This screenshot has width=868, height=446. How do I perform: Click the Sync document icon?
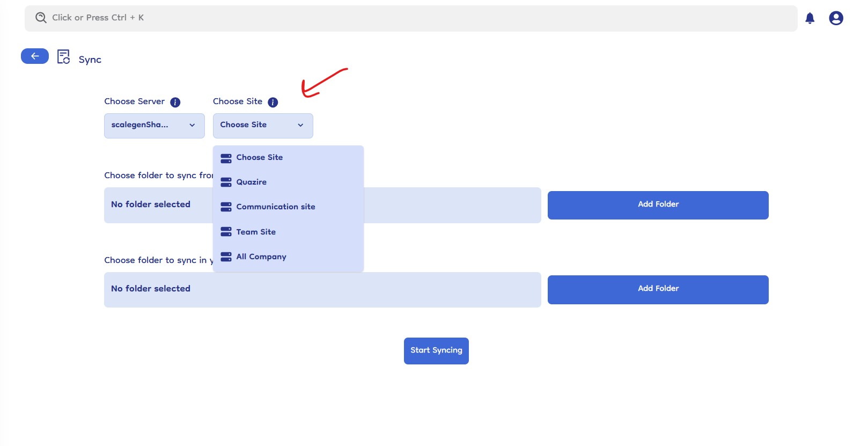tap(63, 57)
